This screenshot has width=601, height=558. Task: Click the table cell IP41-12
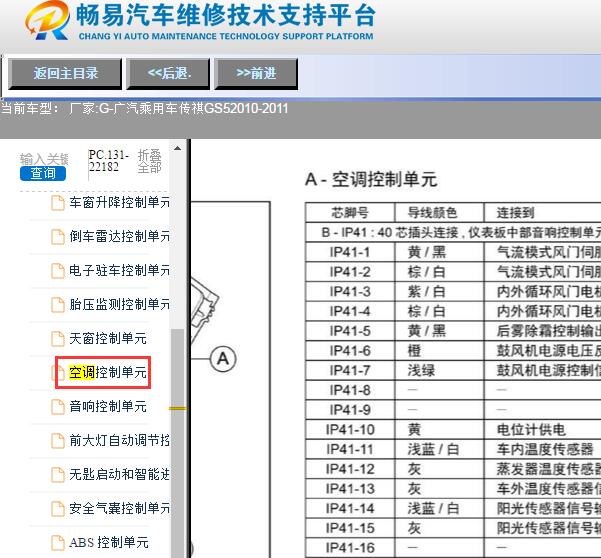[x=350, y=469]
